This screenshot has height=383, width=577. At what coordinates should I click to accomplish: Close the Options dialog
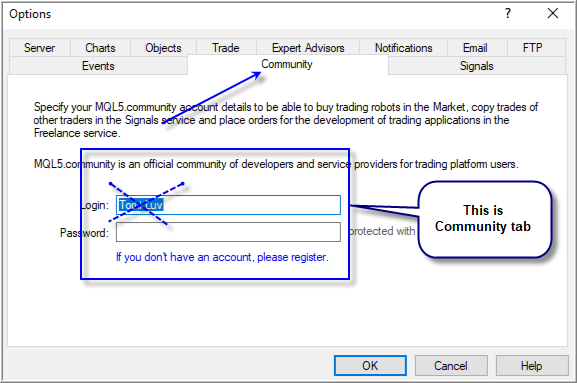(x=553, y=14)
